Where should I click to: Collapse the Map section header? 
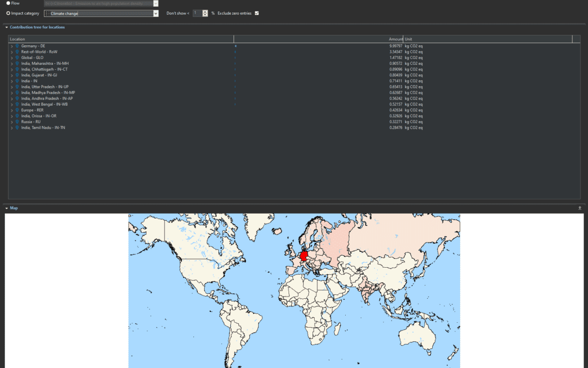(x=7, y=208)
